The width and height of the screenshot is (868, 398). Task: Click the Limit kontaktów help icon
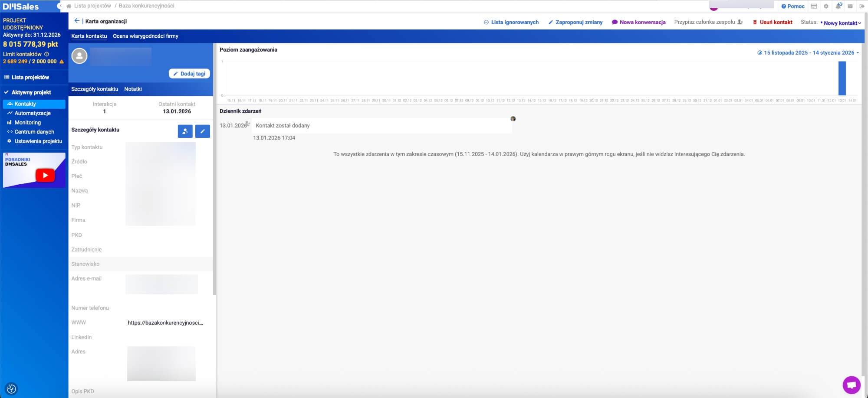(x=47, y=54)
